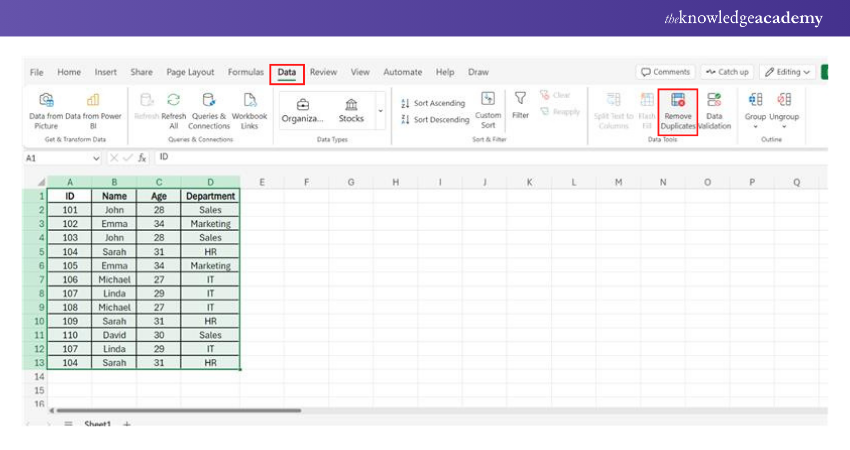Open Queries & Connections pane
The image size is (850, 450).
click(x=208, y=100)
